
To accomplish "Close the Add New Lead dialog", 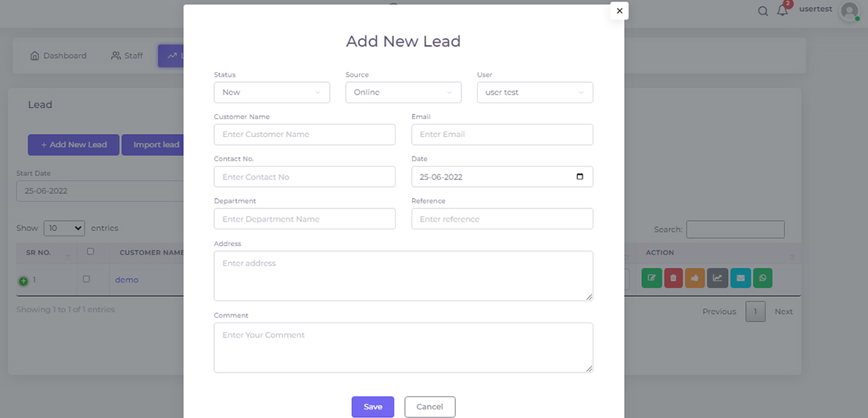I will [x=619, y=10].
